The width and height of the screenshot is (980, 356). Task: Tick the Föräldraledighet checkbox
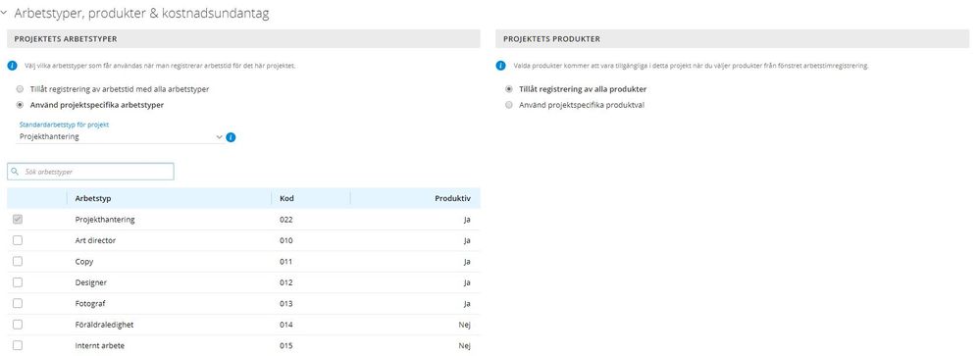(18, 325)
